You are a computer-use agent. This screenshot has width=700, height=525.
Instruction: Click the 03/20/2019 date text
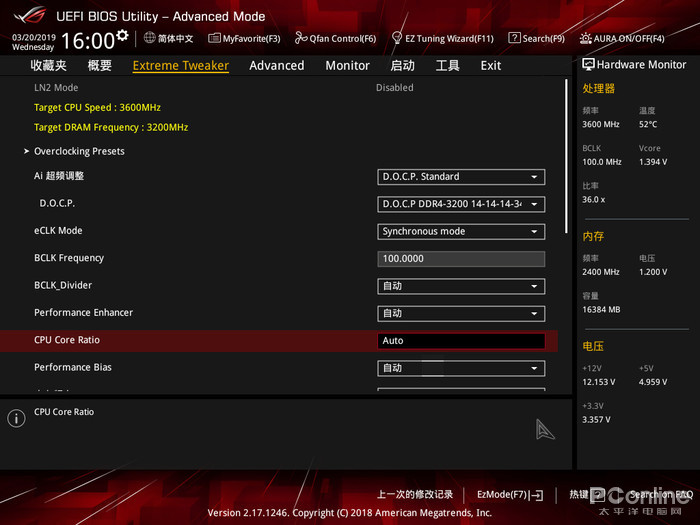(x=33, y=38)
